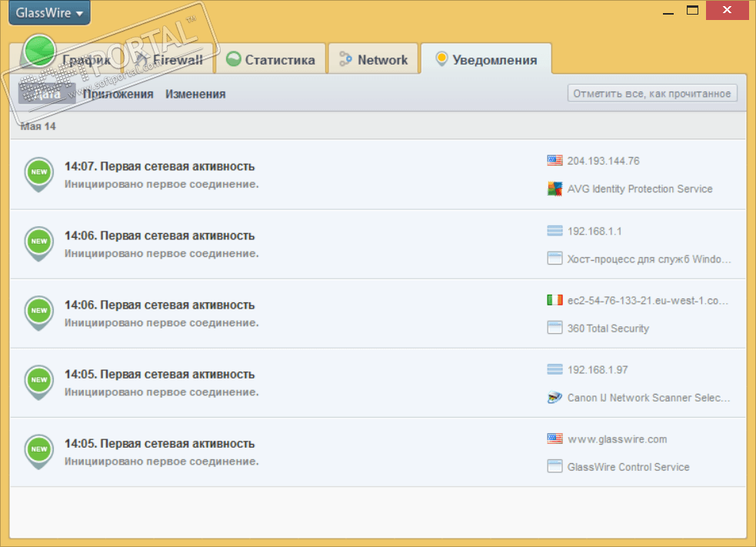Click the local network icon beside 192.168.1.97
This screenshot has height=547, width=756.
tap(555, 369)
